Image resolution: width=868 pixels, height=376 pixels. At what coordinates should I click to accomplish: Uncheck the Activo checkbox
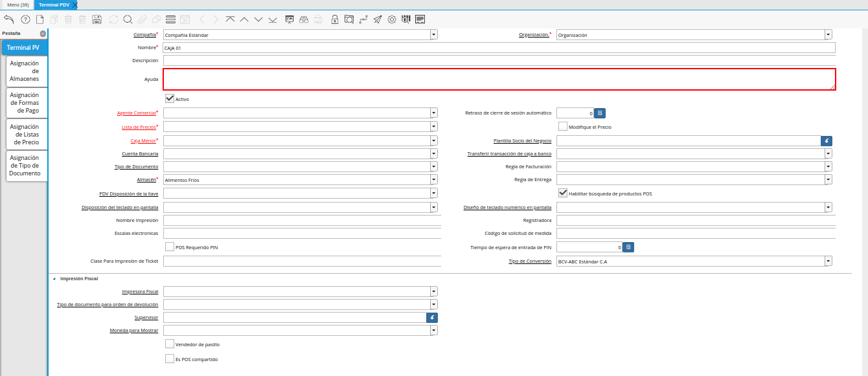170,98
